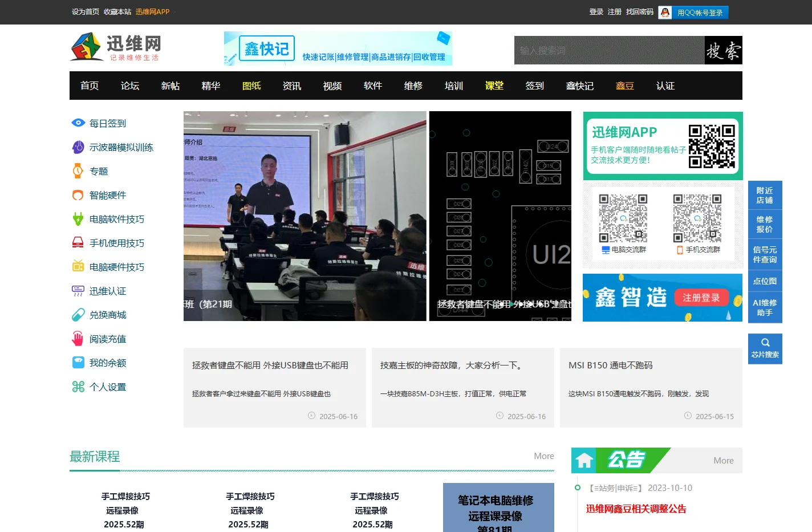Click the yellow TV icon beside 电脑硬件技巧
812x532 pixels.
coord(78,266)
